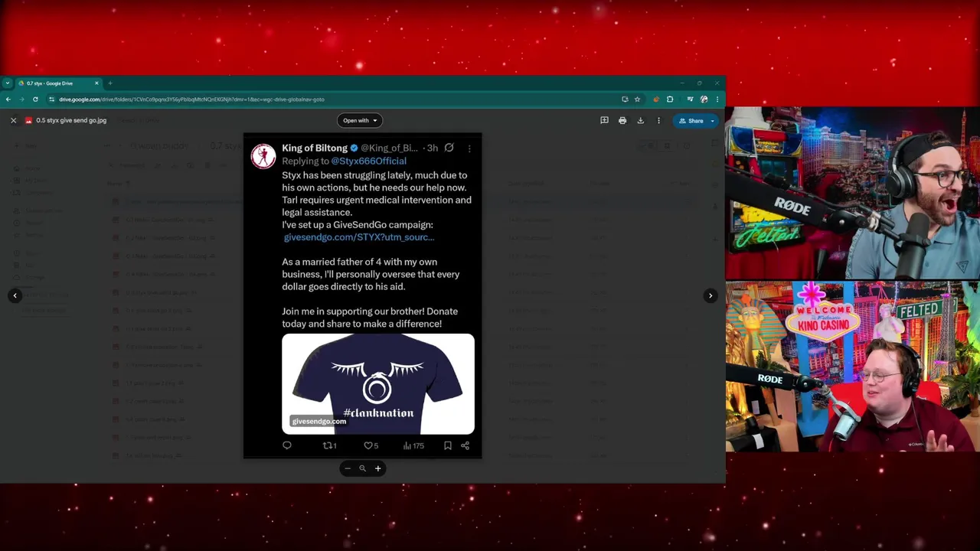Click the King of Biltong profile avatar

263,155
